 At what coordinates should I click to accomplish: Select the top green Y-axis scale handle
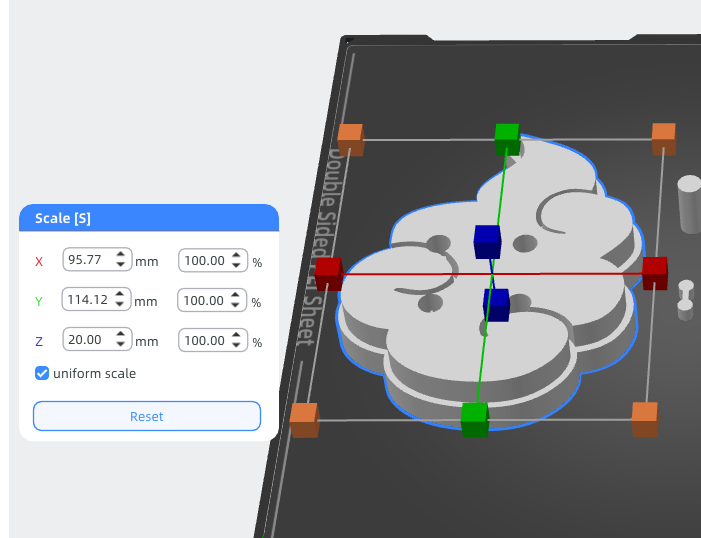coord(507,140)
